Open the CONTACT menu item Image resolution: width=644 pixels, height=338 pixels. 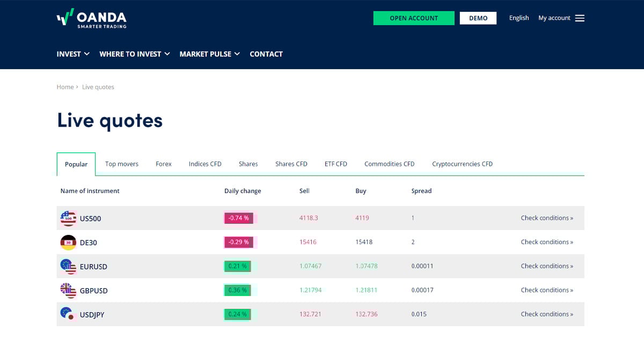266,54
